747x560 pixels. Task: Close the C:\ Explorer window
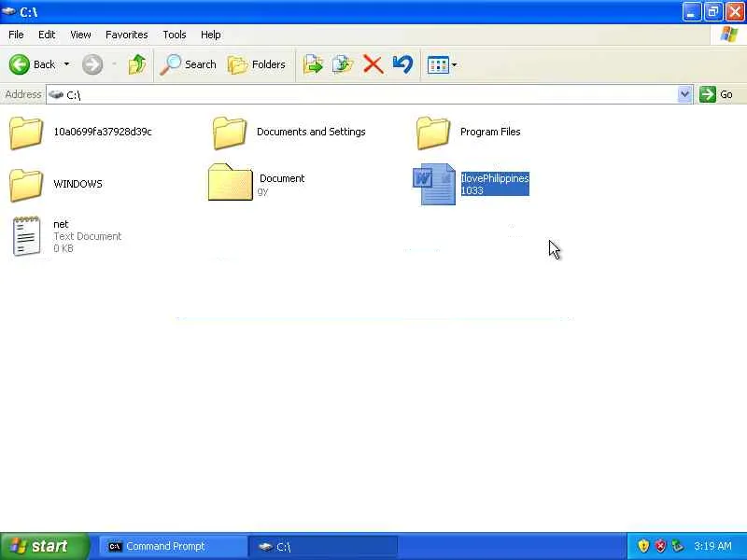[735, 12]
